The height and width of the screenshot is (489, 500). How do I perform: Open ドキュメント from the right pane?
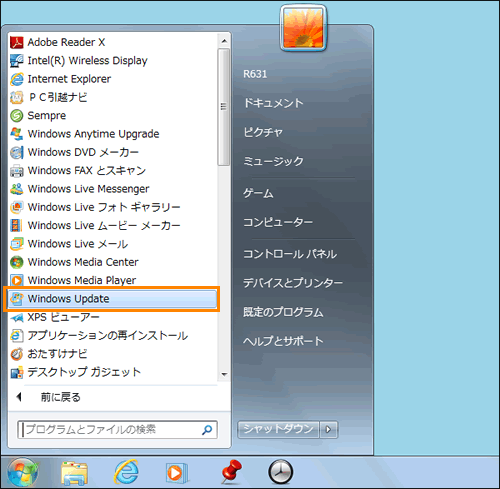(x=273, y=103)
